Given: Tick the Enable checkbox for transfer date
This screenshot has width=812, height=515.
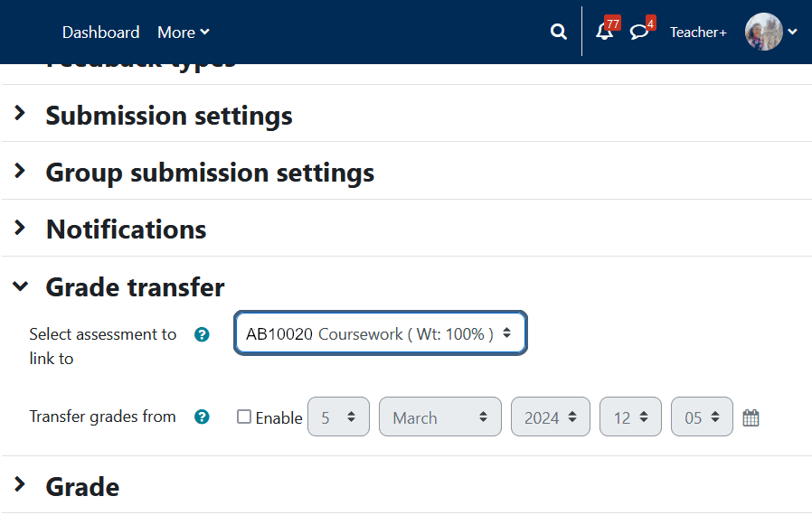Looking at the screenshot, I should click(x=244, y=417).
